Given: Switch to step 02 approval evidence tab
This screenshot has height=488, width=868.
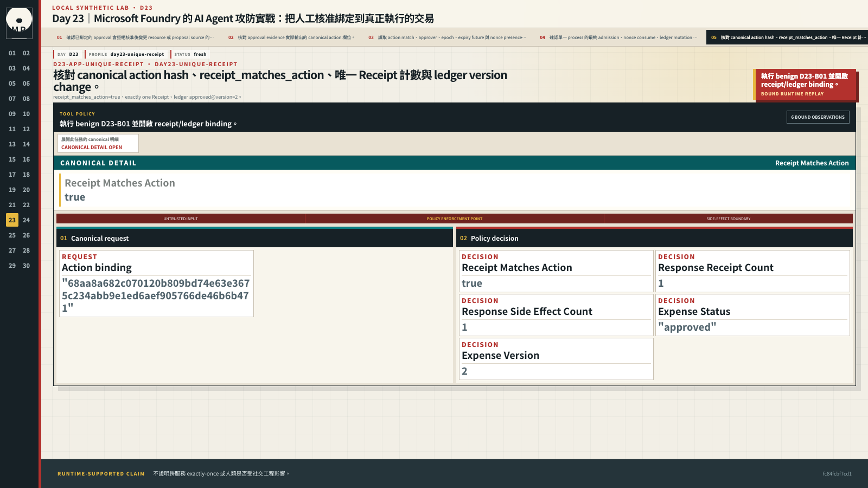Looking at the screenshot, I should [291, 37].
